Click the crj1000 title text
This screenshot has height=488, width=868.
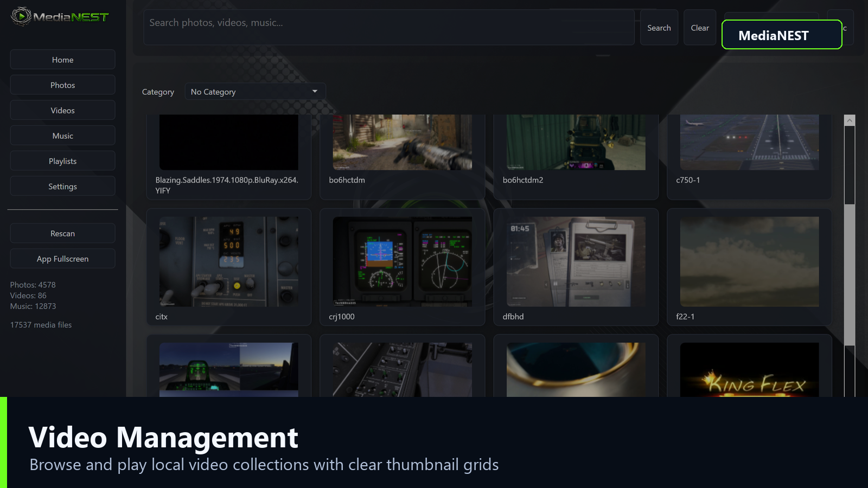(342, 317)
